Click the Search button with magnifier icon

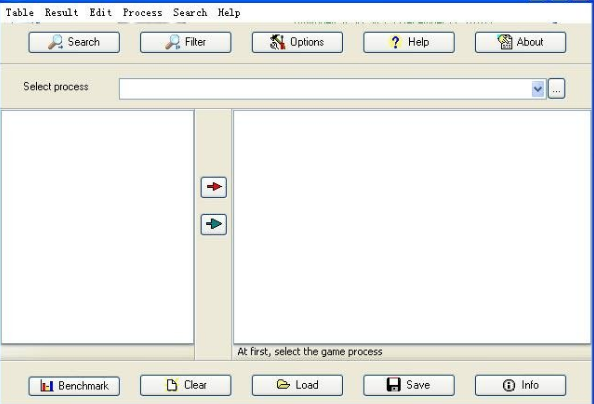point(74,42)
